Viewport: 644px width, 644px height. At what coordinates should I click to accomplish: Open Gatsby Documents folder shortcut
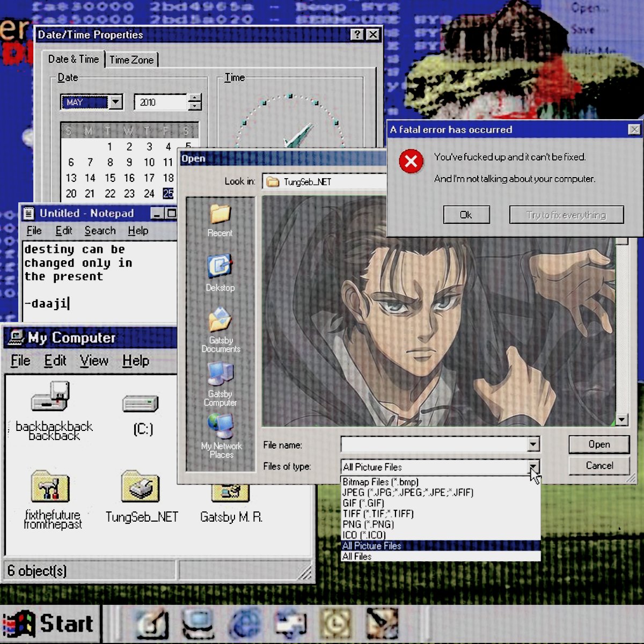pos(220,320)
